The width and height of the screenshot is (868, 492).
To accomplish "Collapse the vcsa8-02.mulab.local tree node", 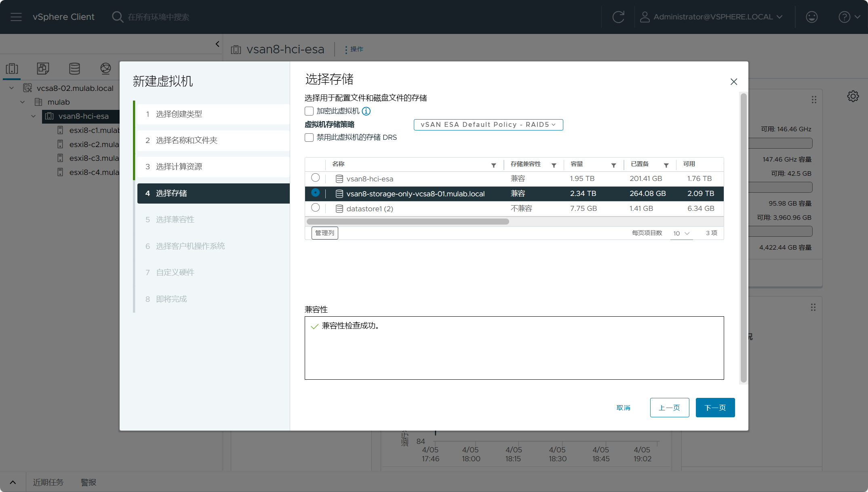I will click(12, 88).
